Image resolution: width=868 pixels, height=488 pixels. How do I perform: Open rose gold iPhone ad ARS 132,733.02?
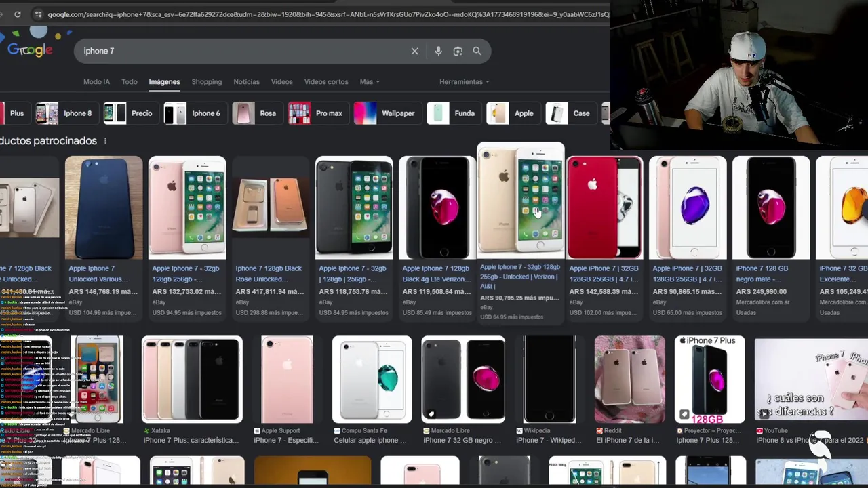[x=187, y=207]
